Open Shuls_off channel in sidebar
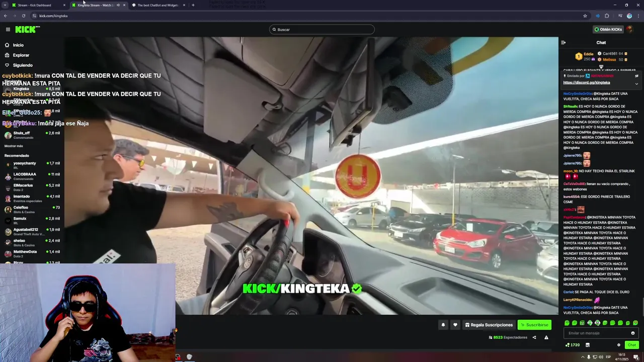Image resolution: width=644 pixels, height=362 pixels. 32,135
